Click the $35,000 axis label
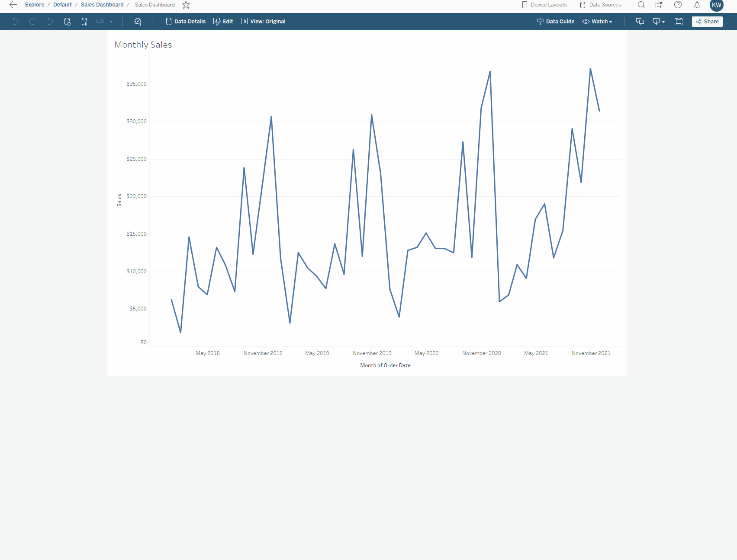The image size is (737, 560). pos(136,84)
